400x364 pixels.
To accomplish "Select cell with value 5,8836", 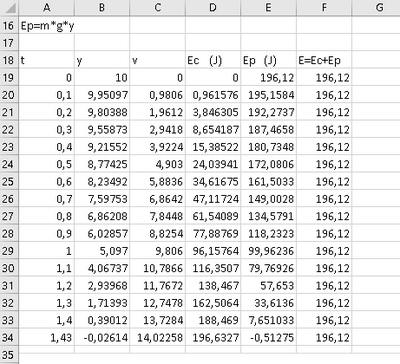I will (158, 182).
